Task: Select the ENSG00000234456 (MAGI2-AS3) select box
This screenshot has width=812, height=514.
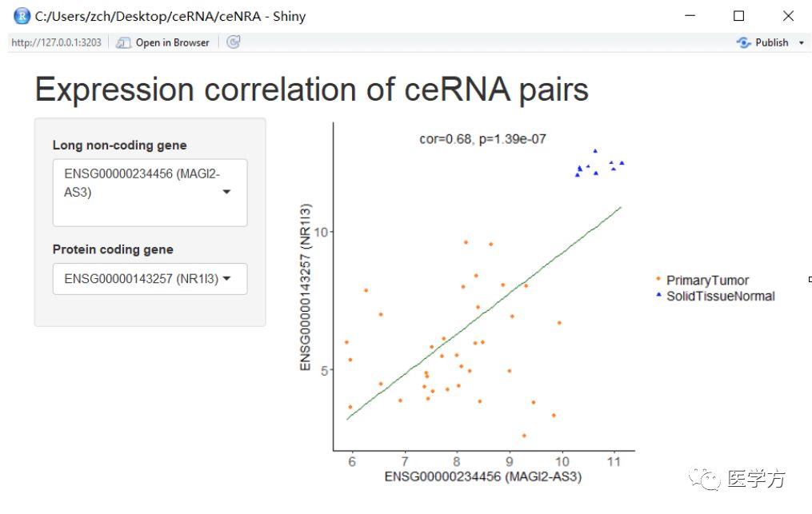Action: [150, 193]
